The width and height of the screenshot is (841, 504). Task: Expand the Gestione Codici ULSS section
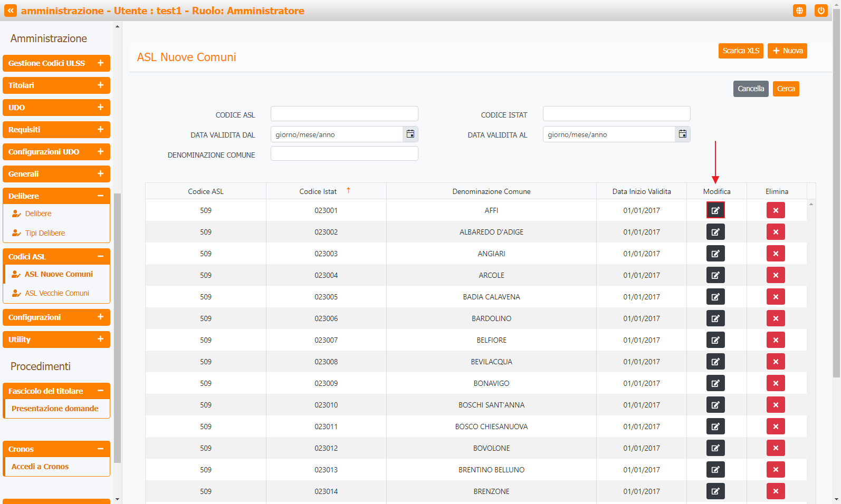(100, 63)
